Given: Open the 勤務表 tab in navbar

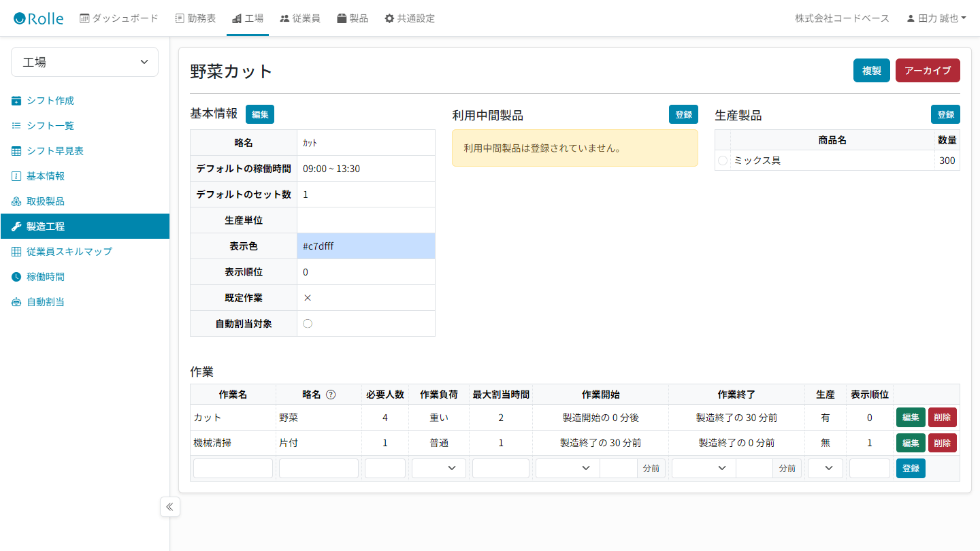Looking at the screenshot, I should [x=195, y=18].
